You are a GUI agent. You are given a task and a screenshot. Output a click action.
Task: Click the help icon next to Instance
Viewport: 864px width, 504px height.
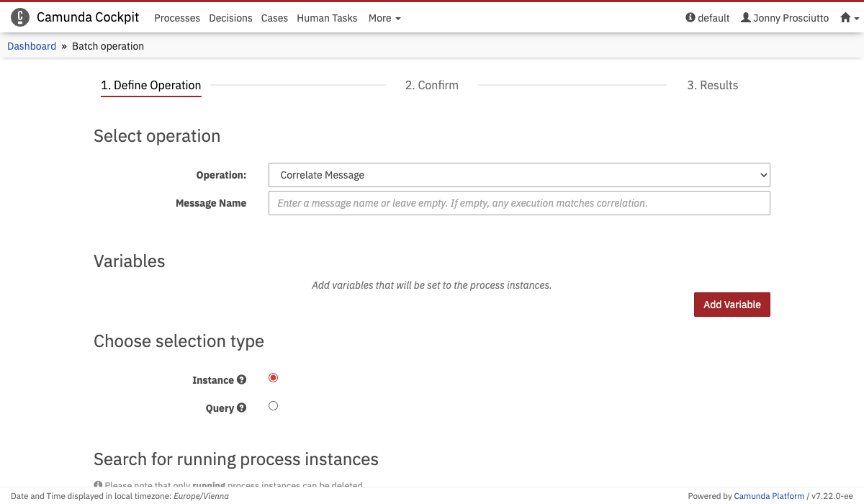coord(241,379)
